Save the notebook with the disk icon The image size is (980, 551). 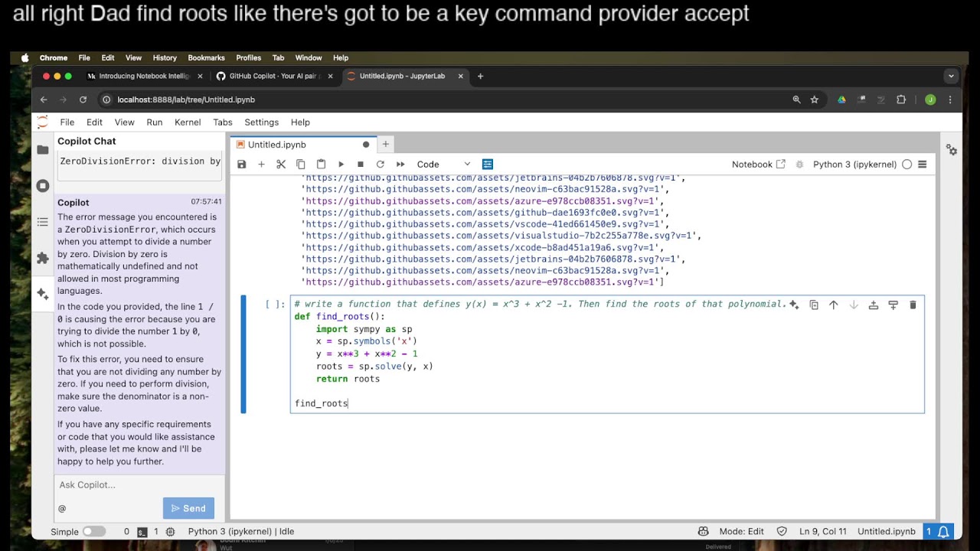coord(242,165)
